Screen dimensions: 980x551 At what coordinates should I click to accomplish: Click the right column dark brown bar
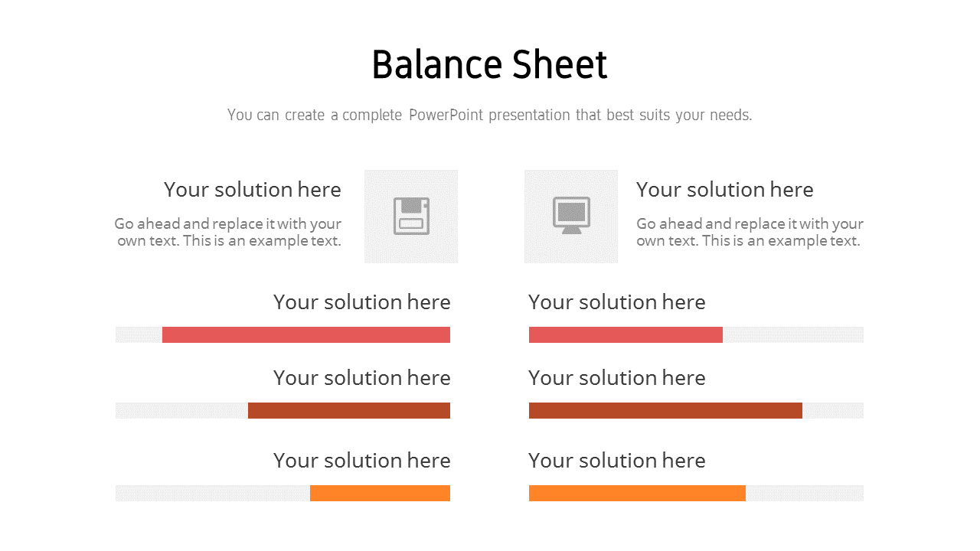pyautogui.click(x=665, y=411)
